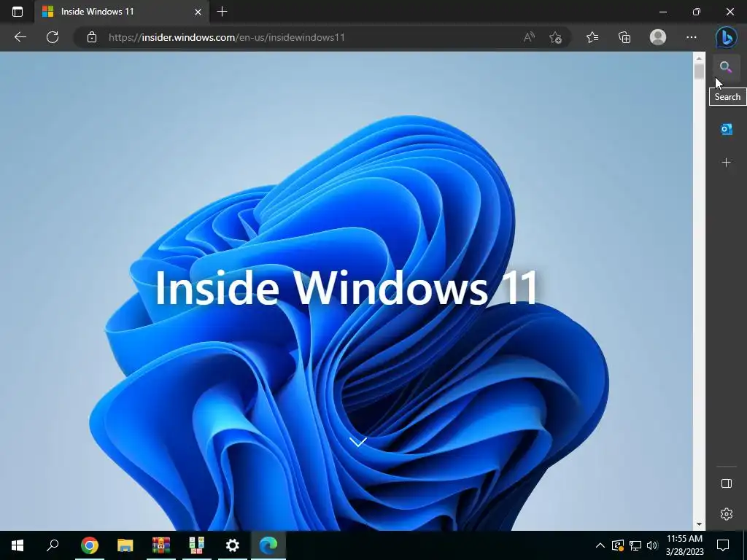Open the clock showing 11:55 AM
The width and height of the screenshot is (747, 560).
point(684,545)
